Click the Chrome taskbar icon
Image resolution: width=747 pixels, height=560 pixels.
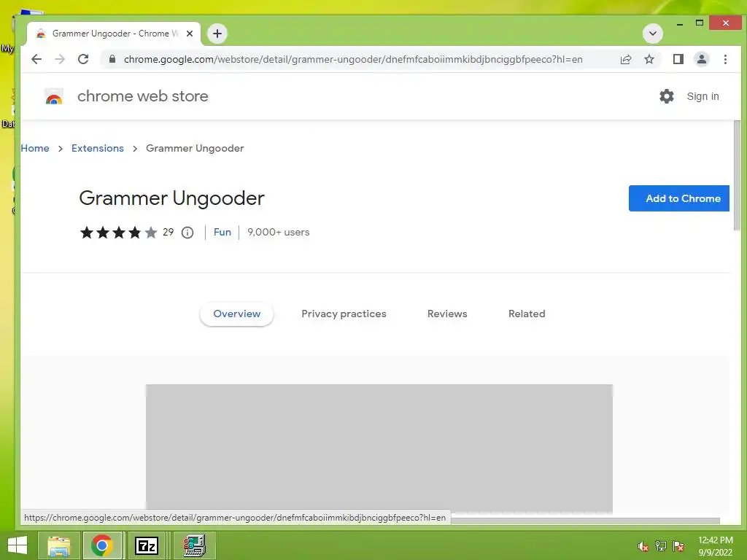pos(102,545)
